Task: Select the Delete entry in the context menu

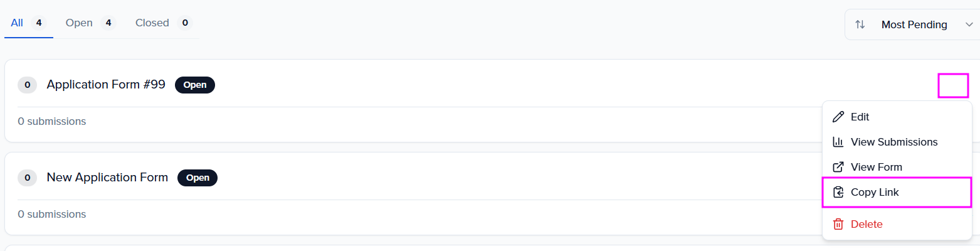Action: tap(867, 224)
